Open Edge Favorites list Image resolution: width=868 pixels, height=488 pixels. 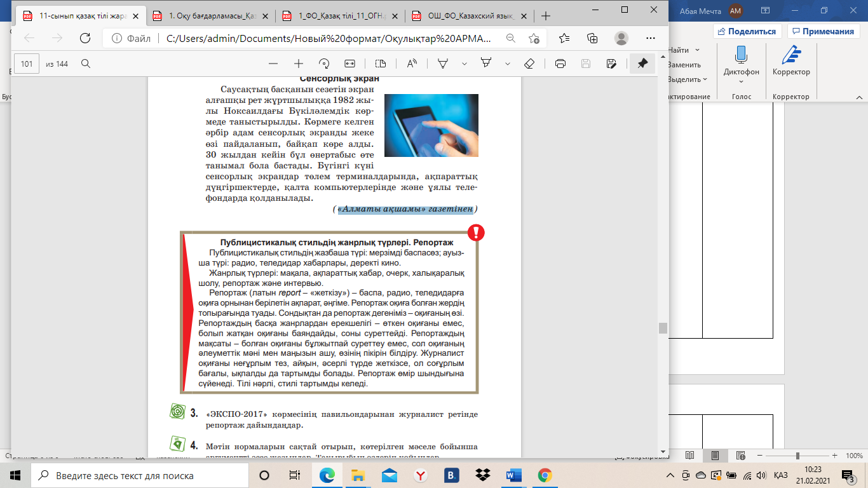pos(564,38)
